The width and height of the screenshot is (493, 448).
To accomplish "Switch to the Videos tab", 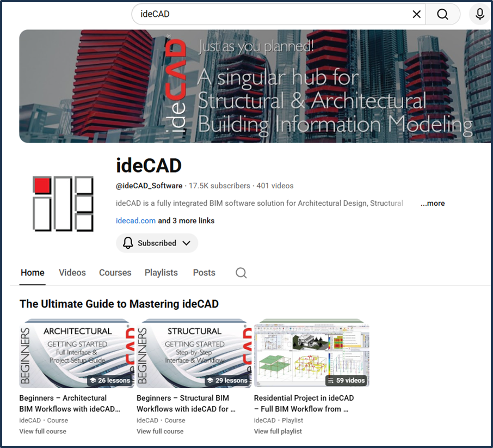I will [x=72, y=273].
